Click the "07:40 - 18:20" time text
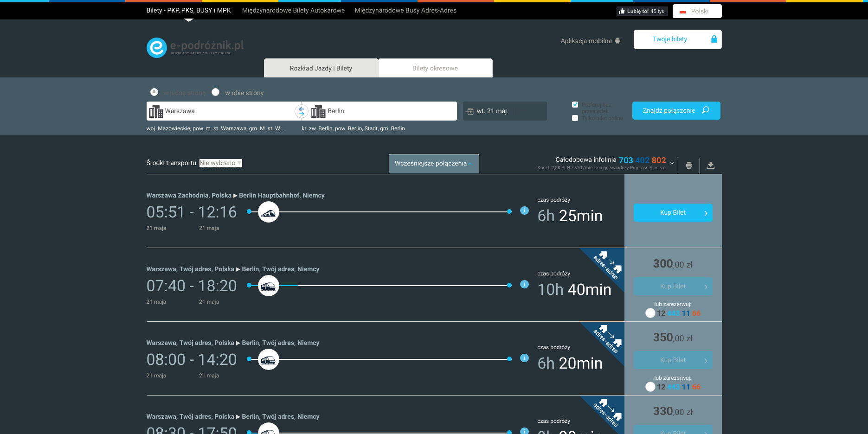 click(x=192, y=286)
